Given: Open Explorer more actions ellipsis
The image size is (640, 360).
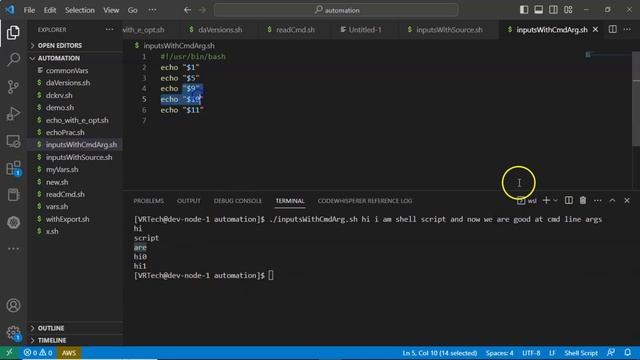Looking at the screenshot, I should [x=109, y=29].
